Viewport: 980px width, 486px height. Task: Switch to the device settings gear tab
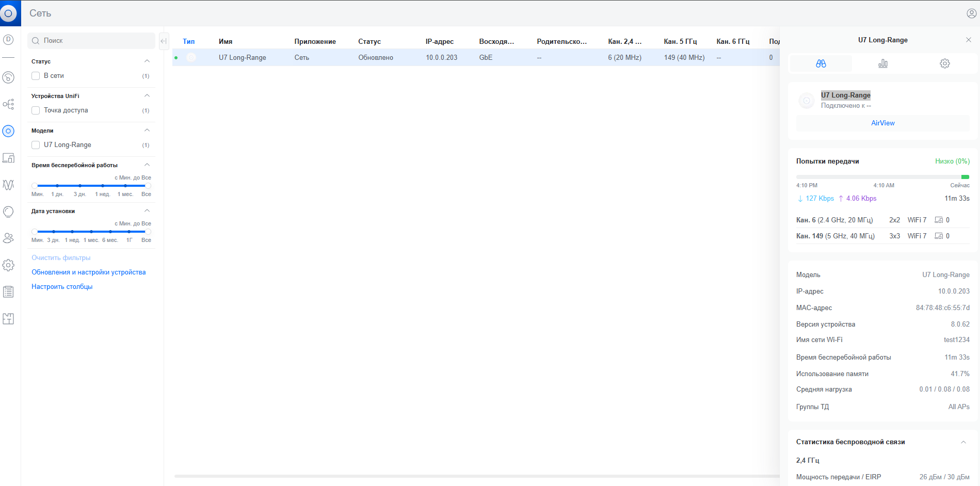tap(944, 63)
